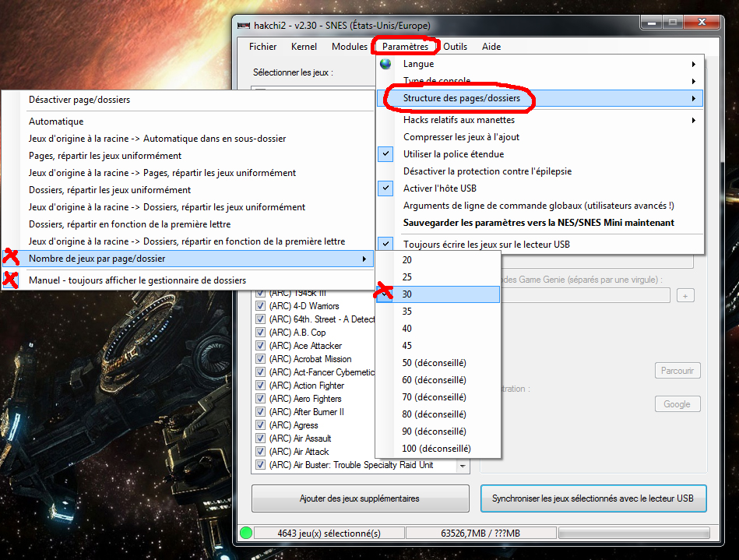Image resolution: width=739 pixels, height=560 pixels.
Task: Click Sauvegarder les paramètres vers la NES/SNES Mini maintenant
Action: tap(540, 223)
